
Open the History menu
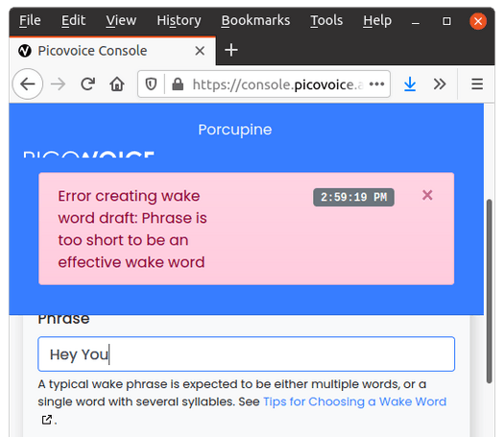179,20
